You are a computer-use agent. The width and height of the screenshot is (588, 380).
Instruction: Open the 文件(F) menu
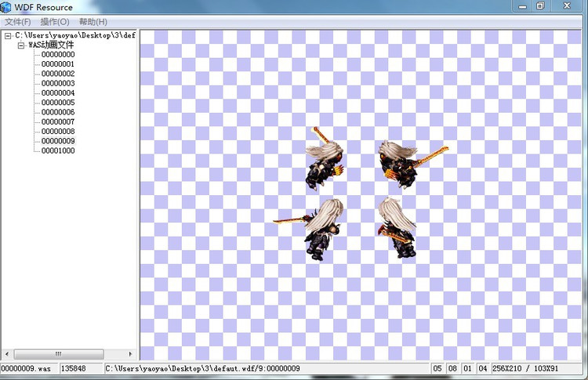click(x=17, y=22)
